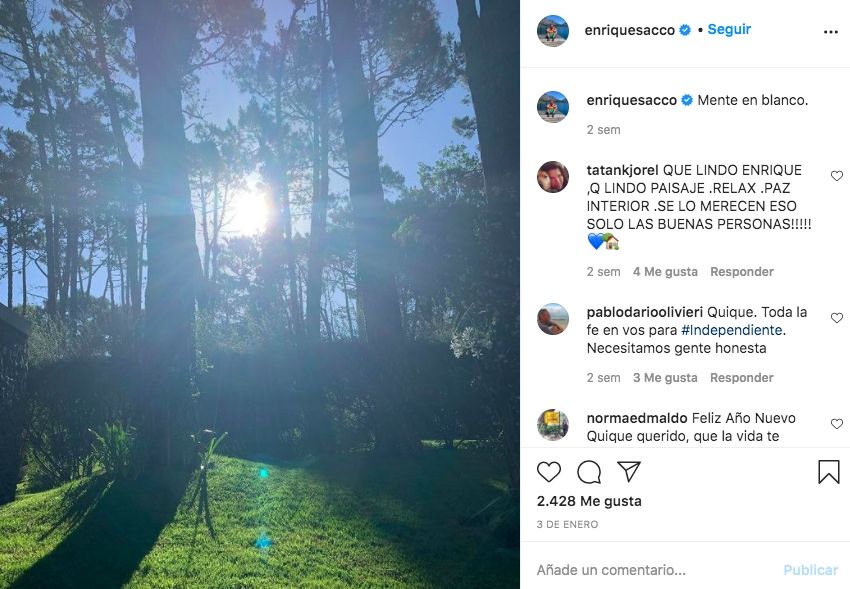Open pablodarioolivieri's profile avatar
This screenshot has width=850, height=589.
(x=552, y=319)
